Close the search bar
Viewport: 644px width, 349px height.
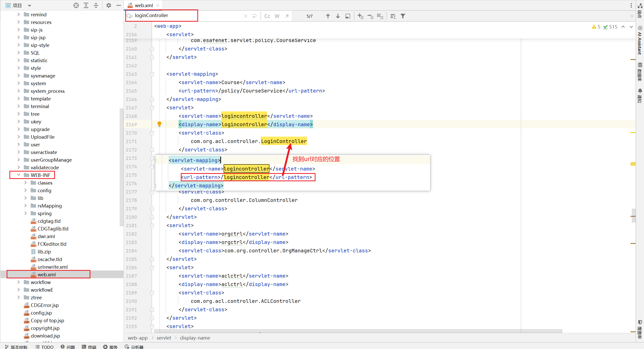[x=632, y=16]
